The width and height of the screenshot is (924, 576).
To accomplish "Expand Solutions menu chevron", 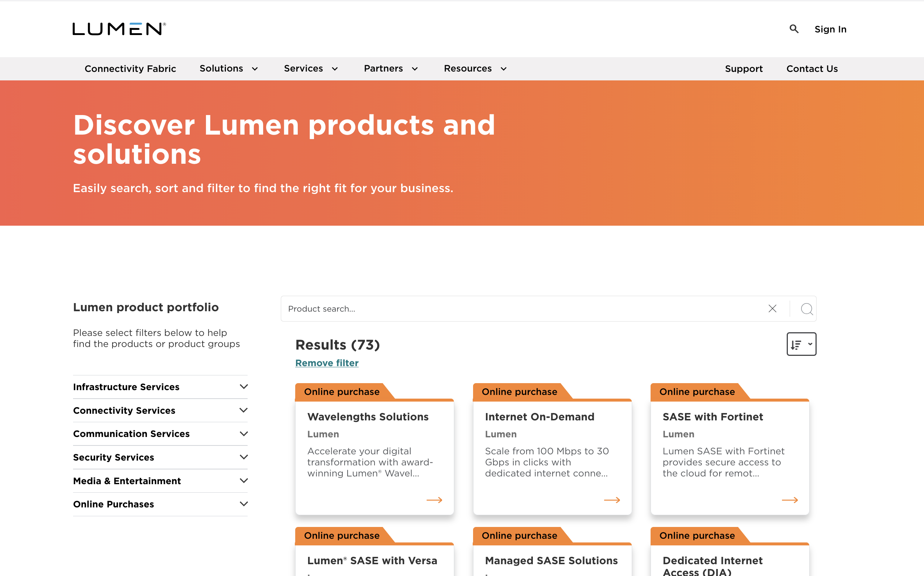I will click(x=255, y=69).
